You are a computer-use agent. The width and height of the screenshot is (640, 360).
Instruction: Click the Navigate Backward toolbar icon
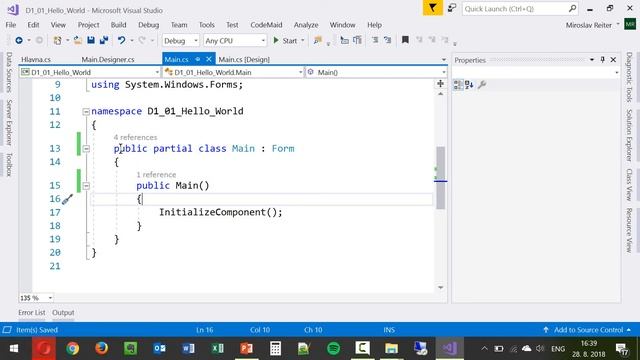click(x=19, y=40)
